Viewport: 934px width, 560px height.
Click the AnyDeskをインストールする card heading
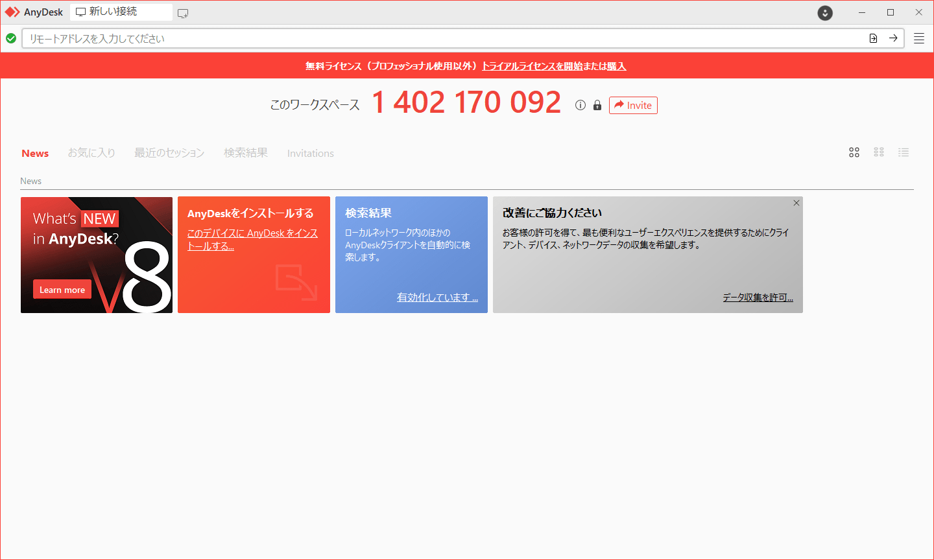click(x=250, y=213)
